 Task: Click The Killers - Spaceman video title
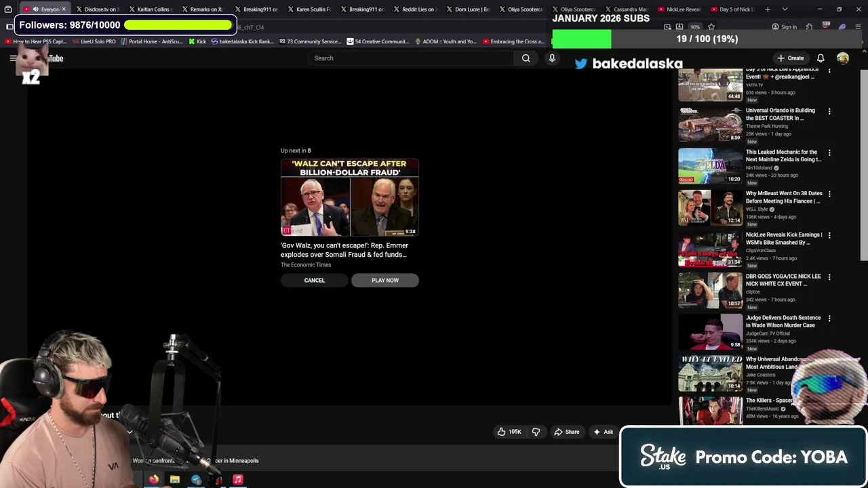tap(770, 401)
